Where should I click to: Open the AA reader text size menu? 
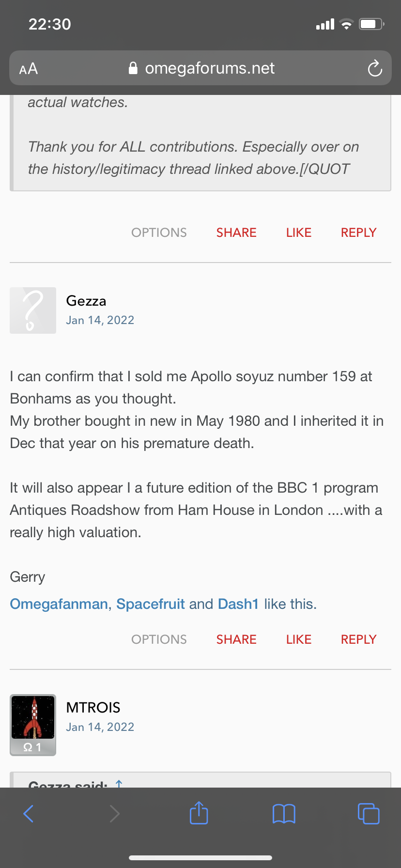coord(29,69)
